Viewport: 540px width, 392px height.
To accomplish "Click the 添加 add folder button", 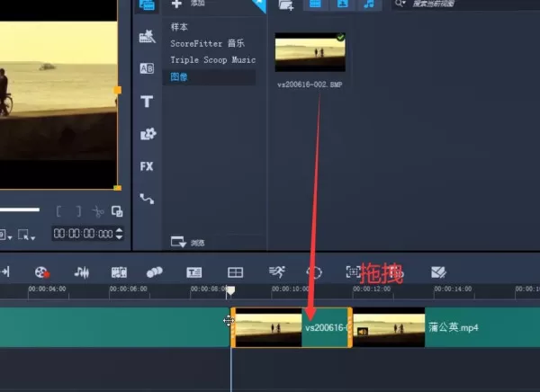I will point(188,4).
